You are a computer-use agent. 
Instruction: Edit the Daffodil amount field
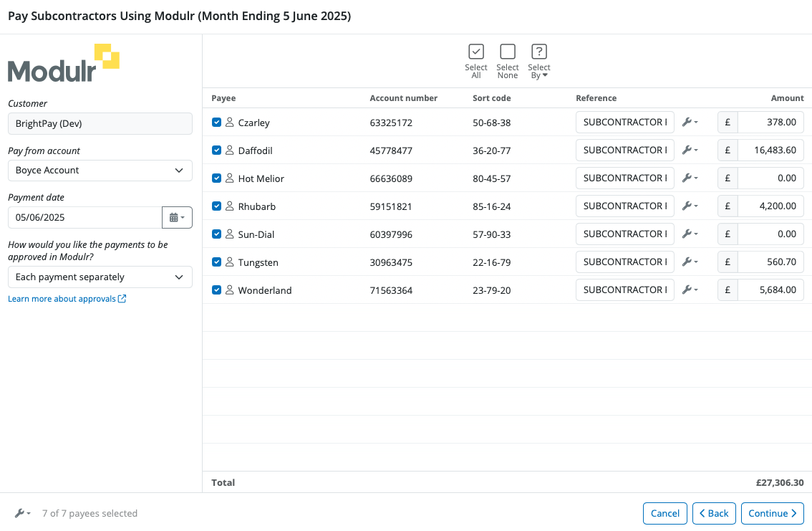[770, 150]
